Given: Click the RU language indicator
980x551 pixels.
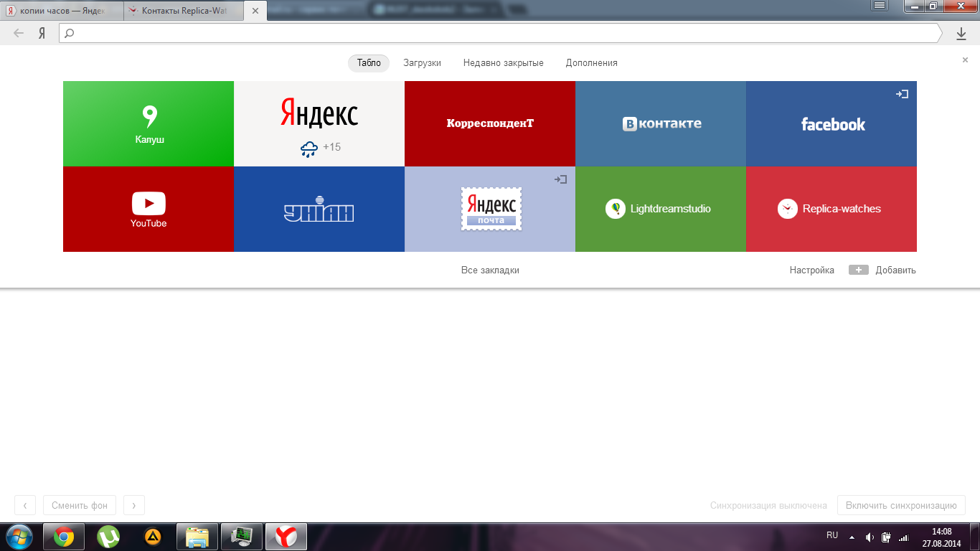Looking at the screenshot, I should click(x=832, y=535).
